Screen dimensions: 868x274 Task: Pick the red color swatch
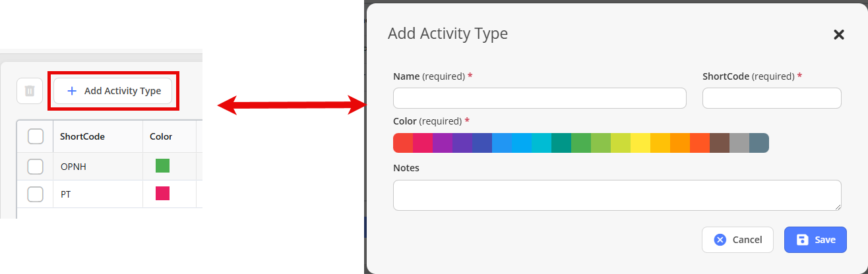coord(403,143)
